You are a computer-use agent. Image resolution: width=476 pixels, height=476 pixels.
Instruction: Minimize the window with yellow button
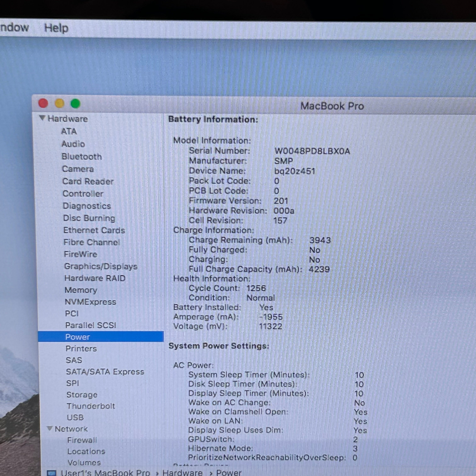click(59, 103)
